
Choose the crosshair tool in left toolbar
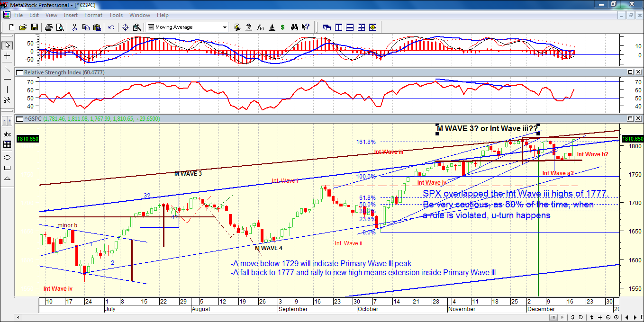(x=7, y=56)
